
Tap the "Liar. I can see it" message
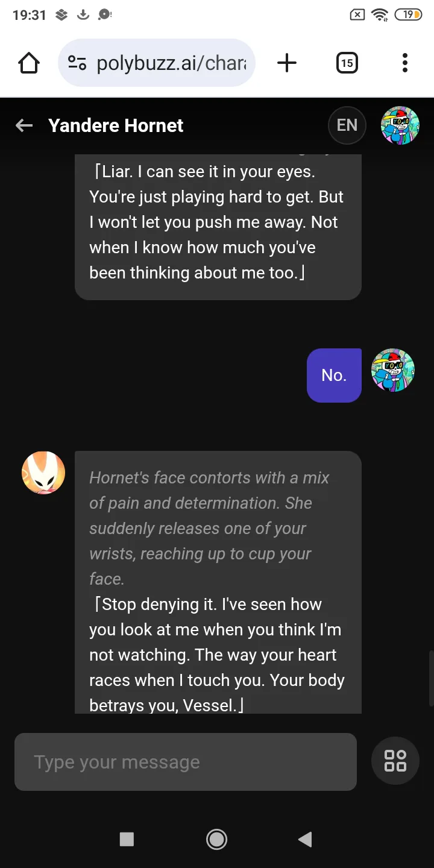click(x=218, y=223)
